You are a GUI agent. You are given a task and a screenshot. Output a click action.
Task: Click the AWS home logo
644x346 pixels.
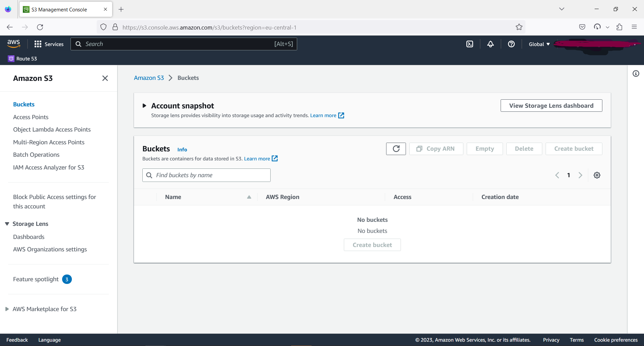click(x=13, y=44)
